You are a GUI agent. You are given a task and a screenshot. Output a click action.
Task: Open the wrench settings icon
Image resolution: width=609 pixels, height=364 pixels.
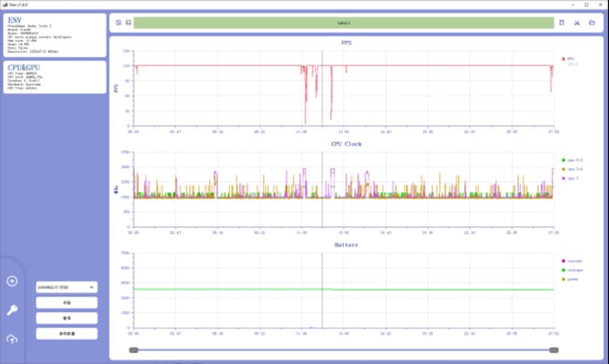point(12,310)
